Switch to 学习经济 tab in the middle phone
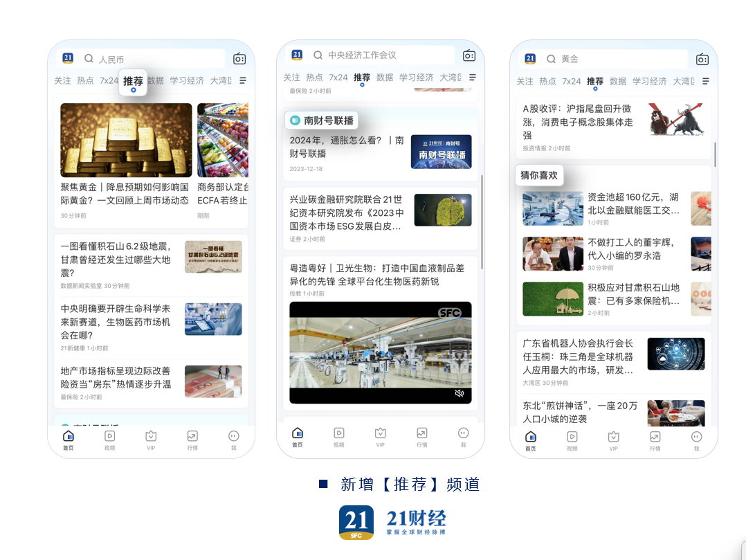Screen dimensions: 746x560 [416, 78]
